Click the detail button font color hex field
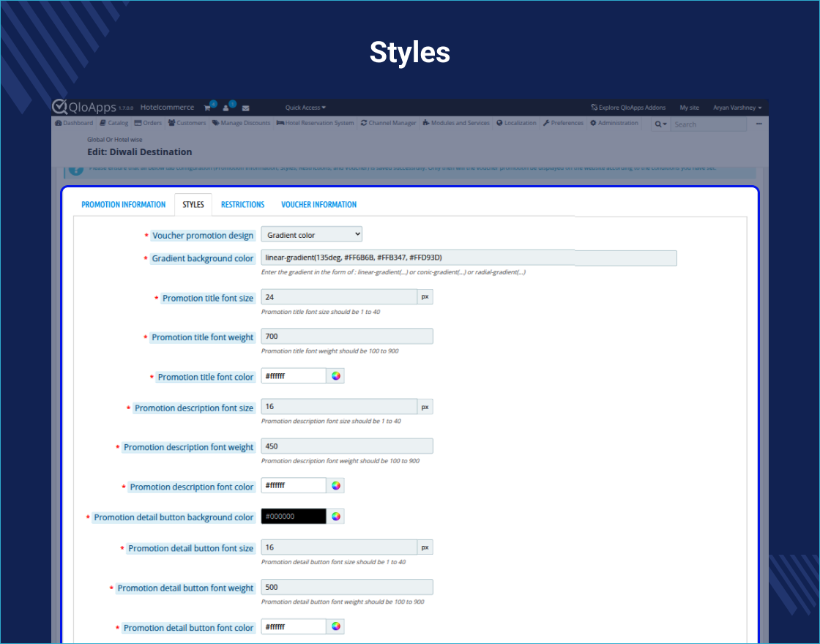The width and height of the screenshot is (820, 644). click(294, 626)
